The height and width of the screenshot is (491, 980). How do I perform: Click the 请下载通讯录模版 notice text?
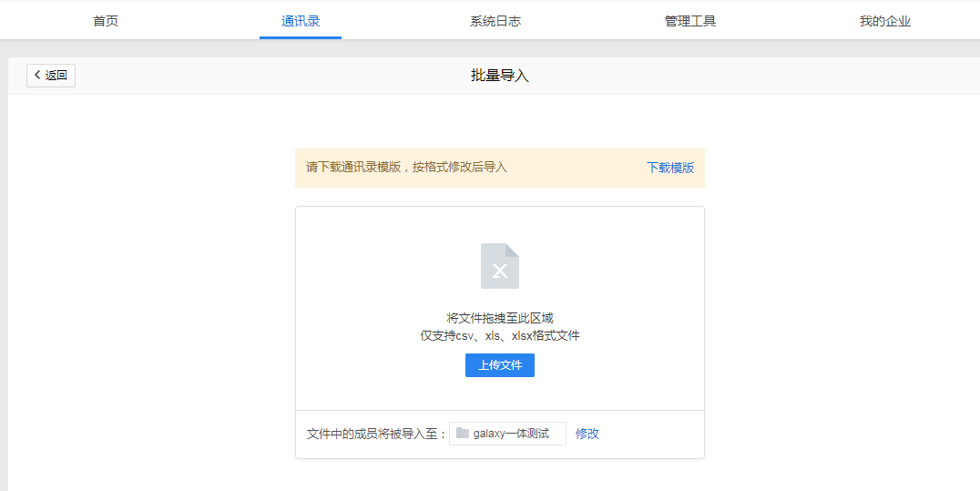click(406, 168)
